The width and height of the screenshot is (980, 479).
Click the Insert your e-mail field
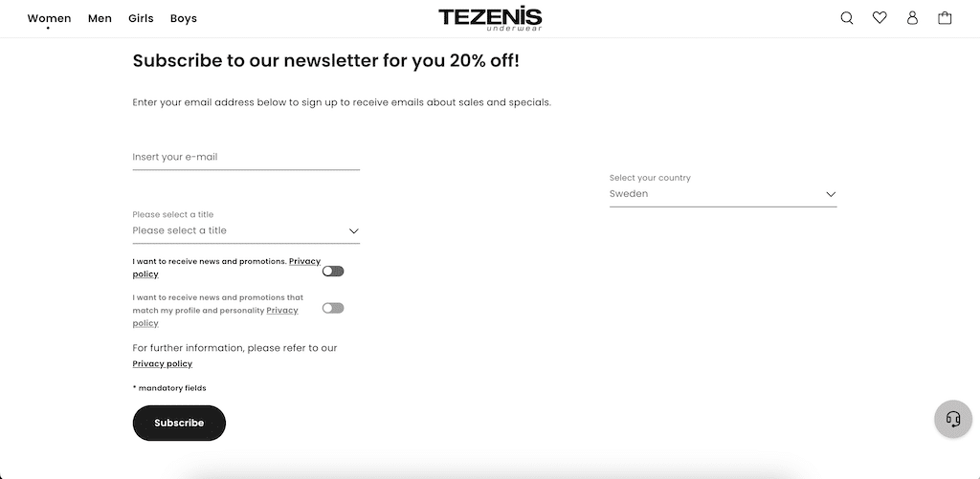246,157
